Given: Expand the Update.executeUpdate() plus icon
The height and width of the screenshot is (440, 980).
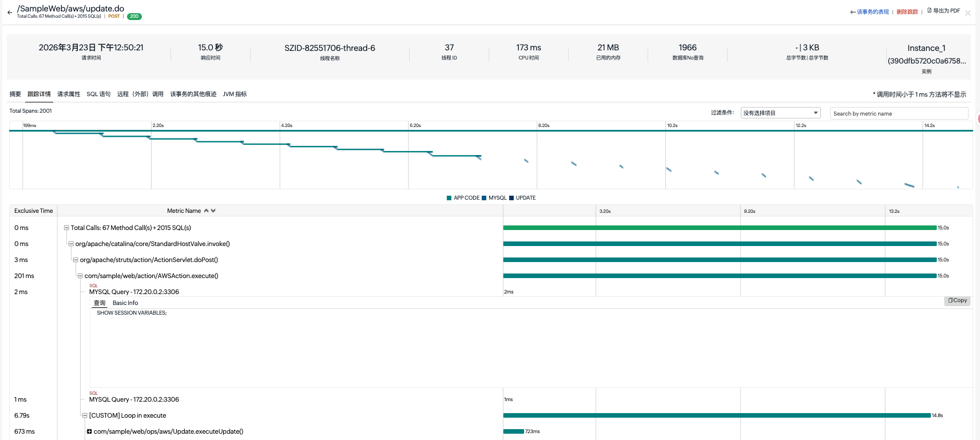Looking at the screenshot, I should [89, 431].
